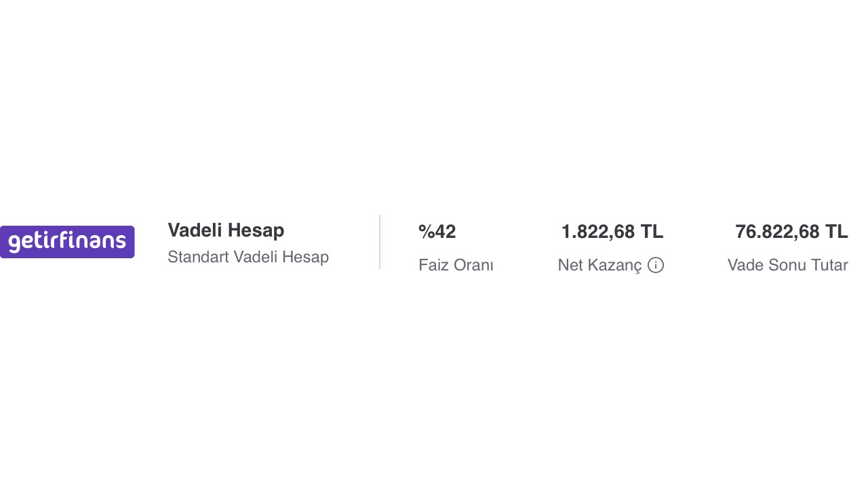Click the vertical divider beside Vadeli Hesap
Image resolution: width=868 pixels, height=488 pixels.
(380, 242)
